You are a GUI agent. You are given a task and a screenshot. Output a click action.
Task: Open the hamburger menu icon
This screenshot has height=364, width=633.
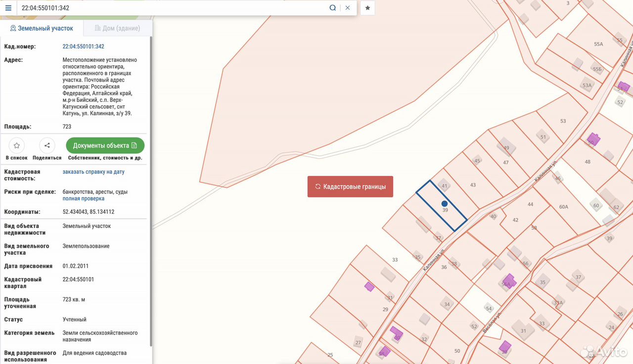pyautogui.click(x=8, y=8)
